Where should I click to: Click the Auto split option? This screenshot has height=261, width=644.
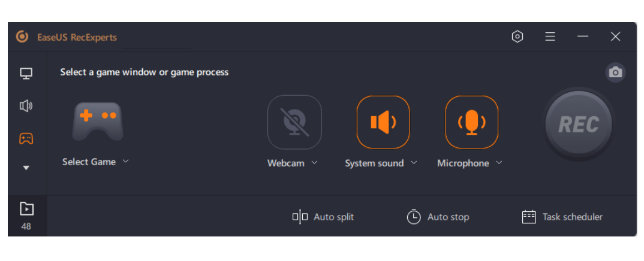pos(323,217)
